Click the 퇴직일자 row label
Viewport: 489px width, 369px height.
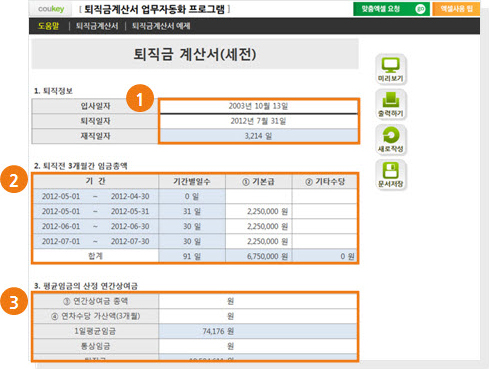[x=95, y=121]
